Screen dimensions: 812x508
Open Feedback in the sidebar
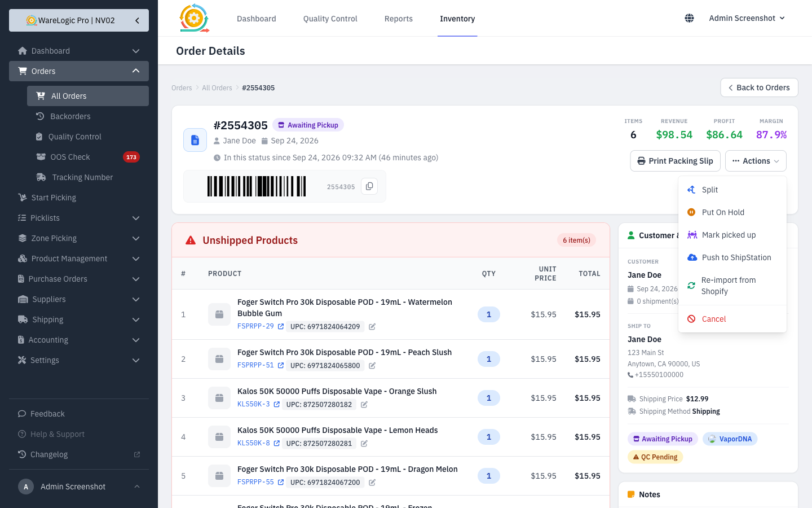tap(79, 414)
